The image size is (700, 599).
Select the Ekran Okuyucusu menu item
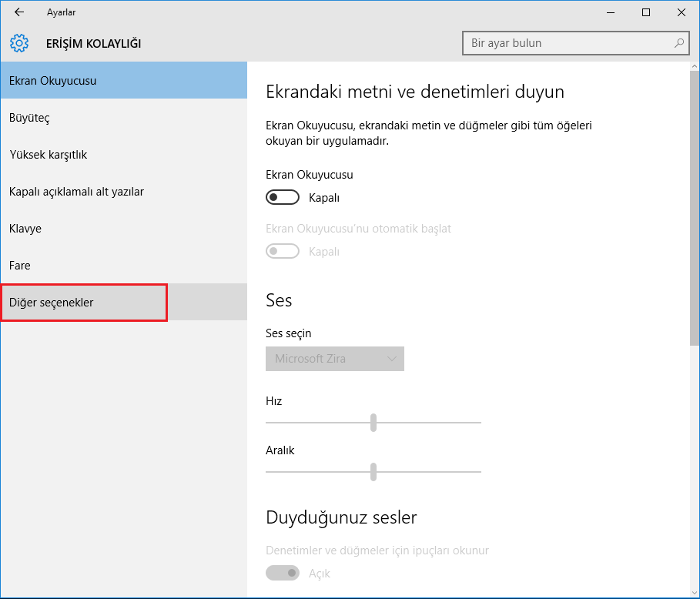pyautogui.click(x=123, y=81)
